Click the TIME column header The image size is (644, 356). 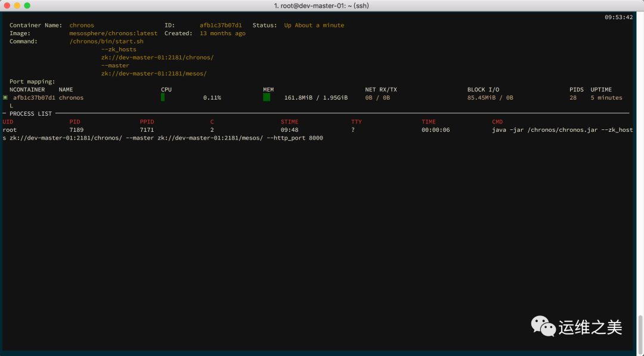point(428,122)
